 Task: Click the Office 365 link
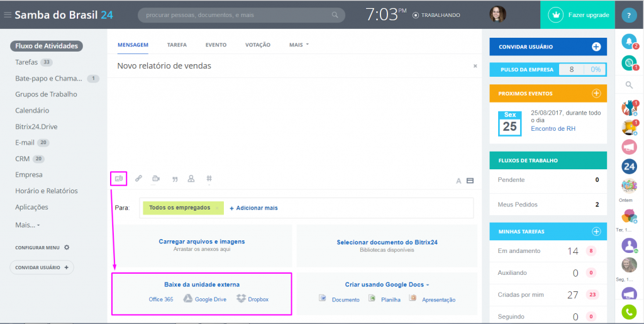tap(161, 299)
